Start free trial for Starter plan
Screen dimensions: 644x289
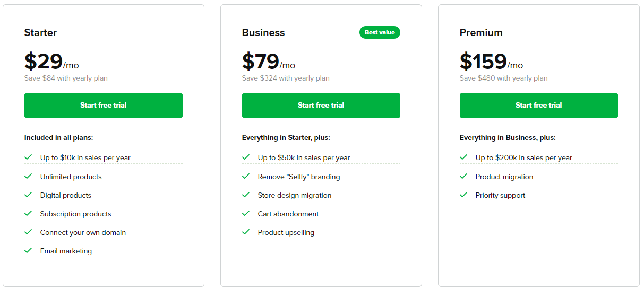104,106
